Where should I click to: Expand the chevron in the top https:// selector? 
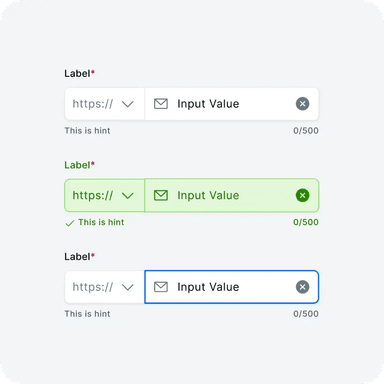tap(128, 104)
